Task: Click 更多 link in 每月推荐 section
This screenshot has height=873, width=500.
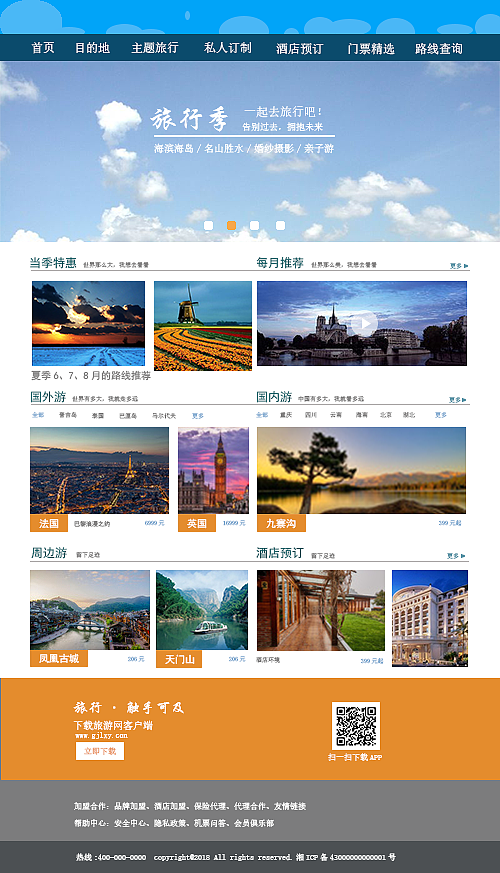Action: coord(459,266)
